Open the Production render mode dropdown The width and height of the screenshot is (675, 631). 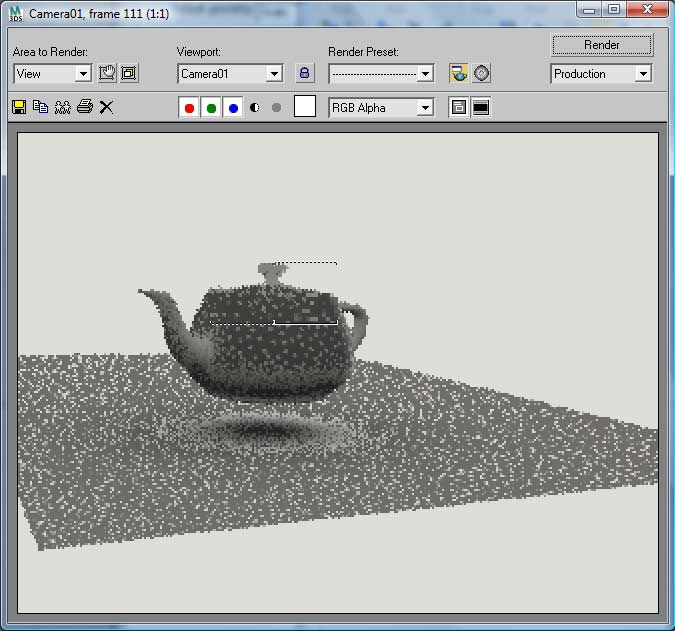click(601, 74)
